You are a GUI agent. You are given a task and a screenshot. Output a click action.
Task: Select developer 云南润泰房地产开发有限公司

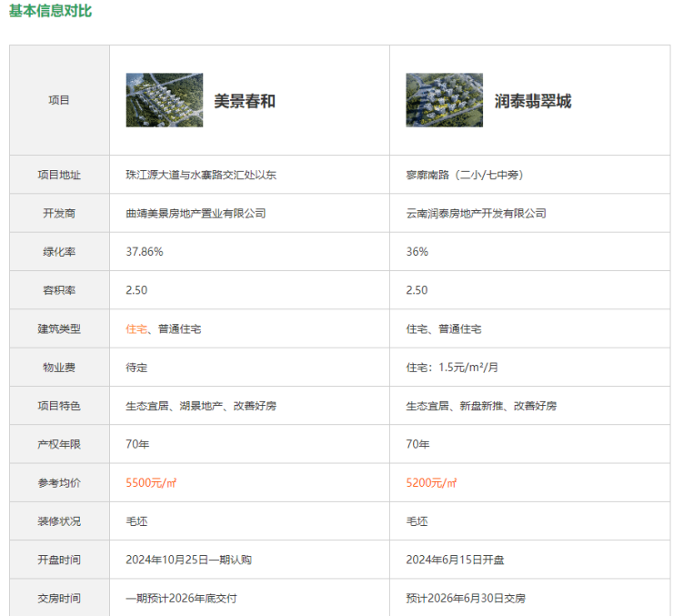pos(476,213)
